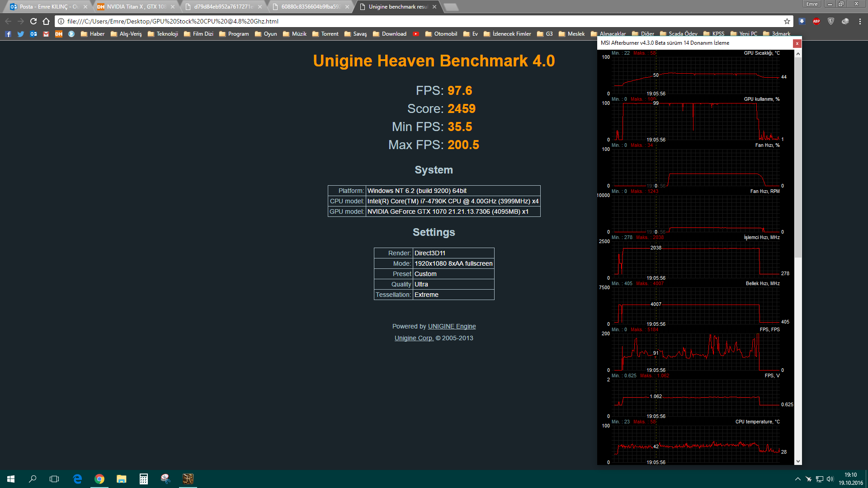Image resolution: width=868 pixels, height=488 pixels.
Task: Open a new Chrome tab
Action: pyautogui.click(x=451, y=7)
